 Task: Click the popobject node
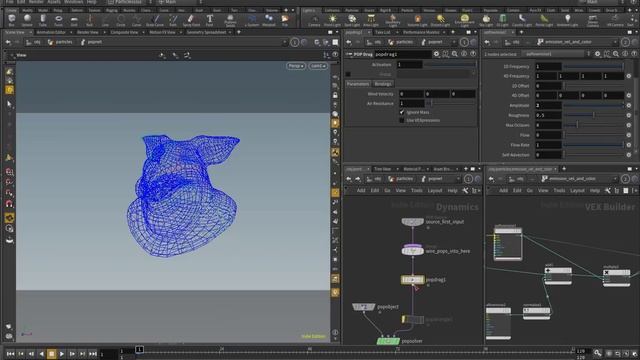tap(364, 307)
